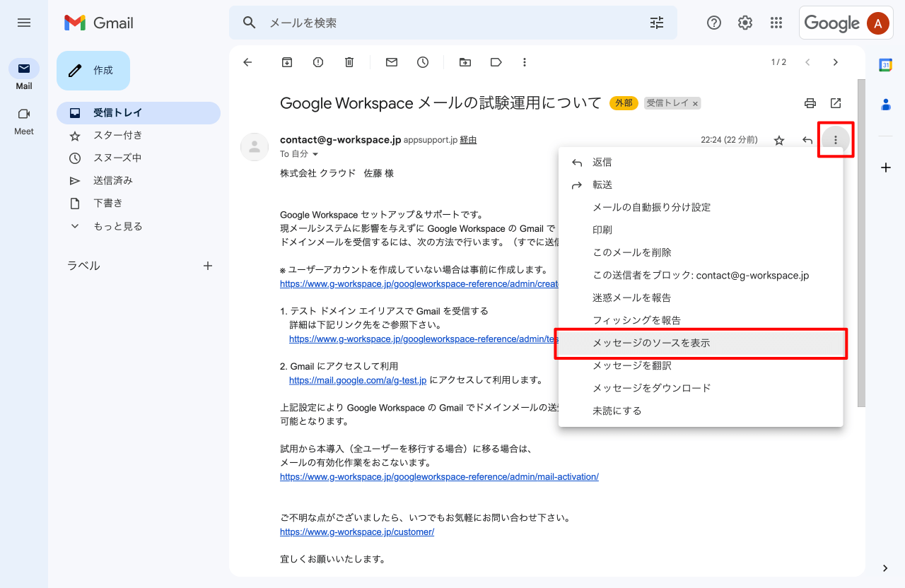Image resolution: width=905 pixels, height=588 pixels.
Task: Create new label plus button
Action: pos(208,266)
